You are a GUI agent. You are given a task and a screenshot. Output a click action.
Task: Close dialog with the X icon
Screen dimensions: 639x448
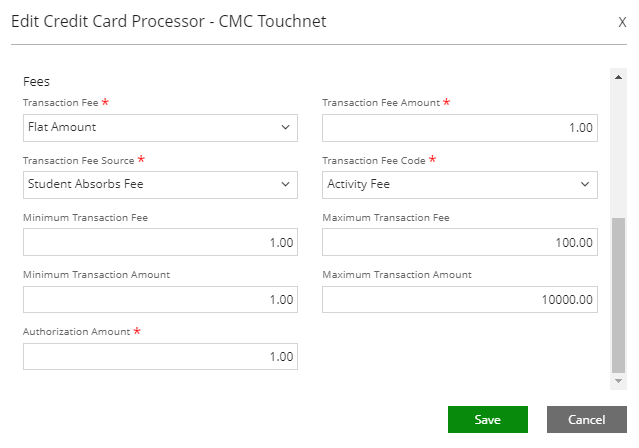(622, 21)
